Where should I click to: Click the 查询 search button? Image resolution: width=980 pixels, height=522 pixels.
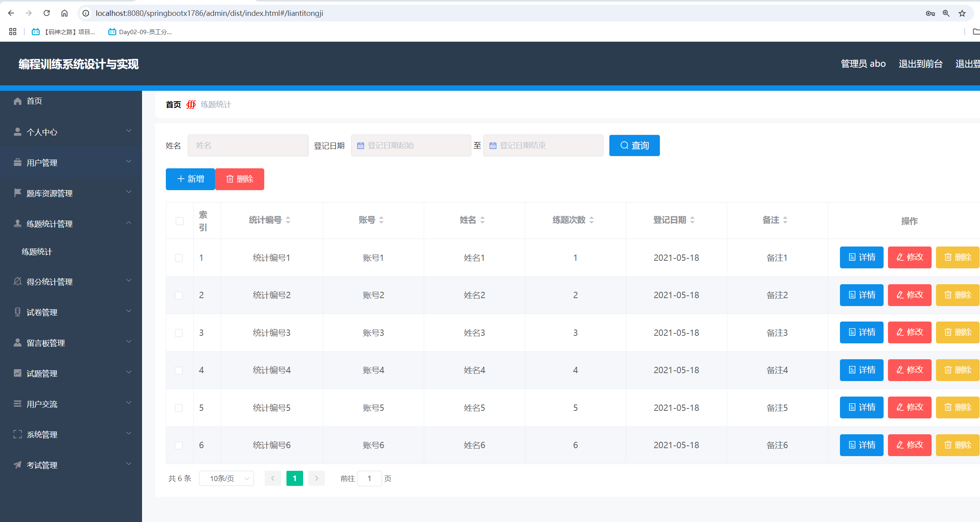click(634, 145)
